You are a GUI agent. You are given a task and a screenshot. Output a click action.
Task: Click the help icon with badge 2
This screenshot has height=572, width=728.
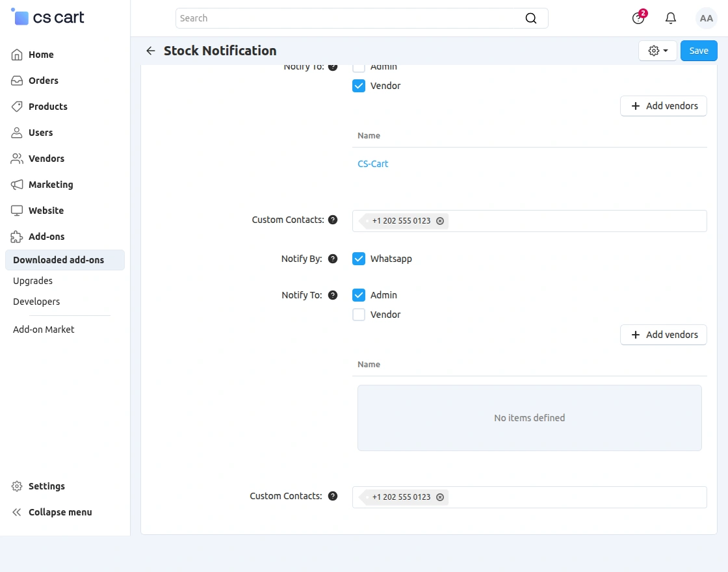[x=638, y=18]
